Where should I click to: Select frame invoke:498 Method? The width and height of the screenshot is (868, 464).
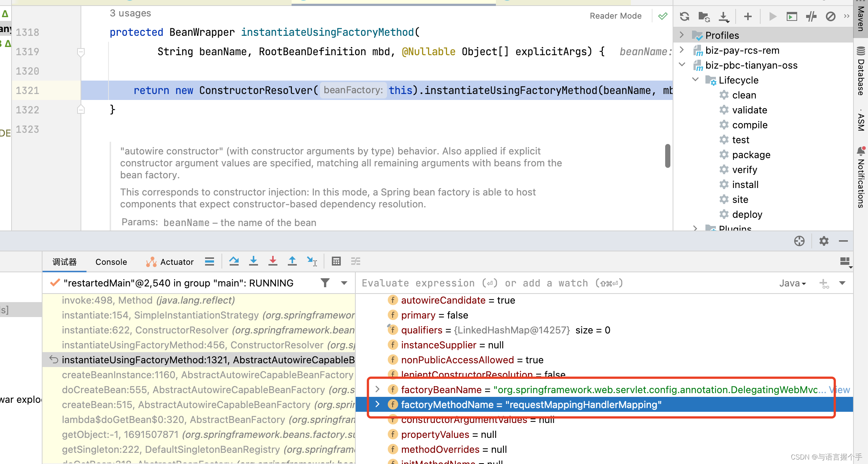coord(199,300)
